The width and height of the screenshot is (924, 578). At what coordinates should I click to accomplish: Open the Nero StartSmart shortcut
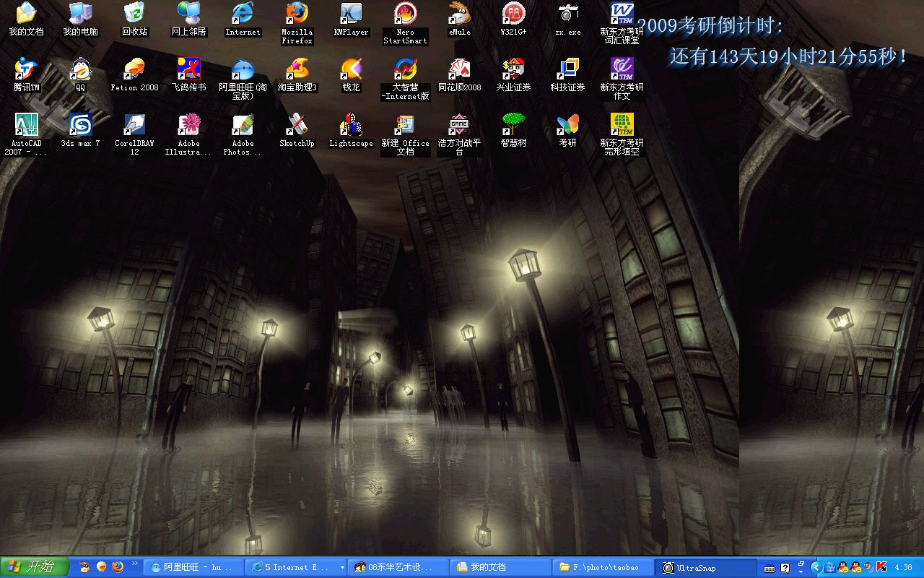(405, 14)
